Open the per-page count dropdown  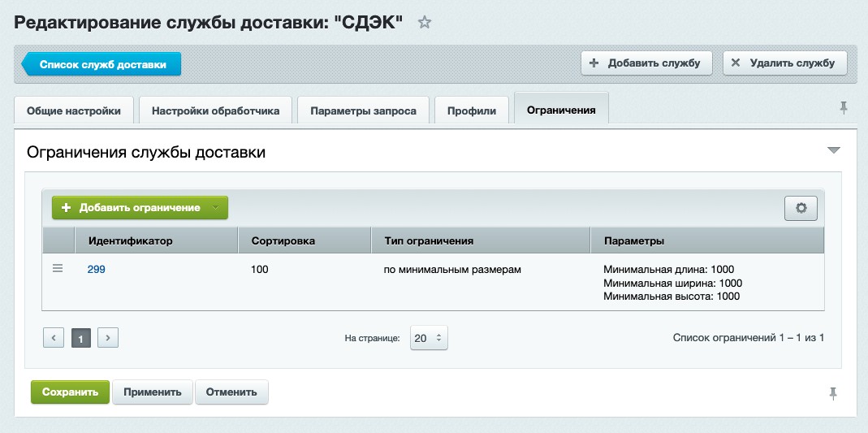coord(429,338)
